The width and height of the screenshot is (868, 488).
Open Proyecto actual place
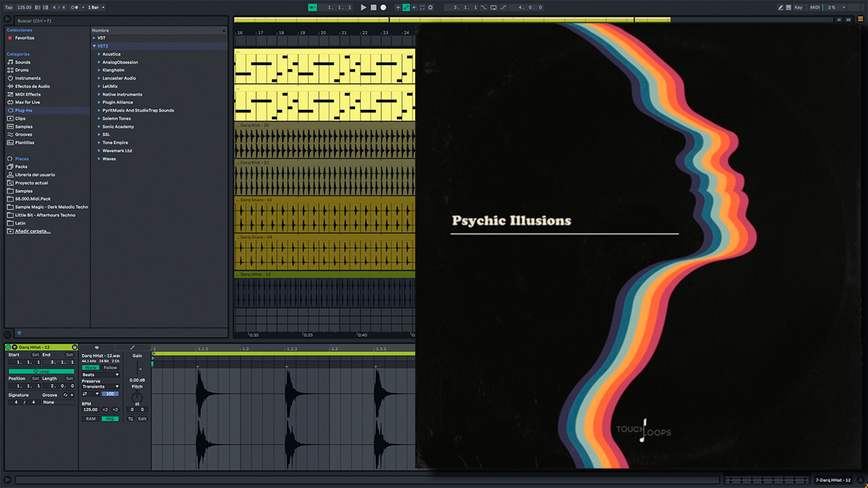[x=30, y=183]
